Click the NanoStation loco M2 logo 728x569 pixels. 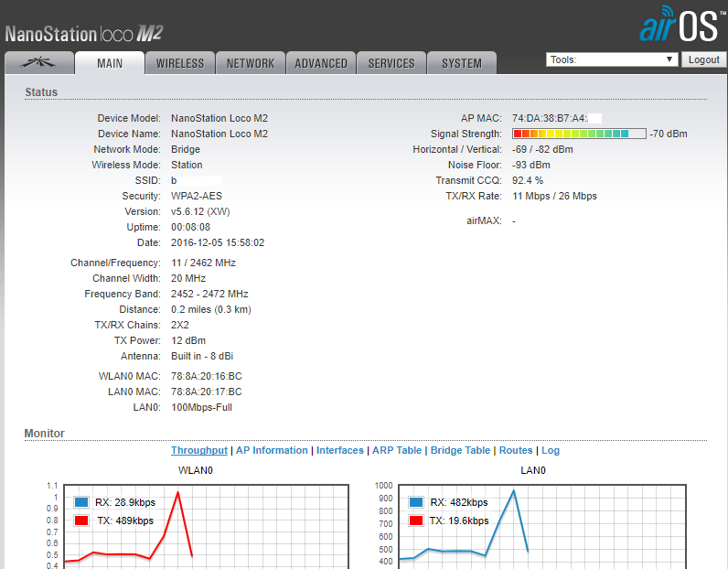(84, 34)
